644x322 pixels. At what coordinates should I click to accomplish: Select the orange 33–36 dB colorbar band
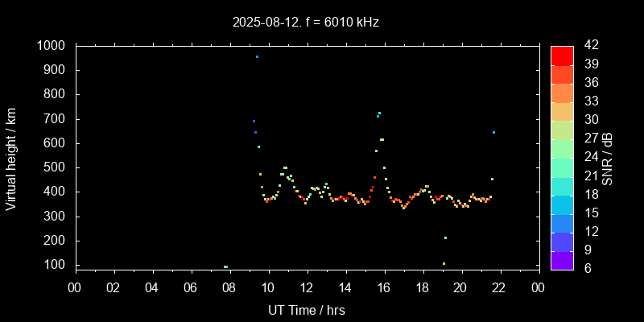tap(562, 93)
